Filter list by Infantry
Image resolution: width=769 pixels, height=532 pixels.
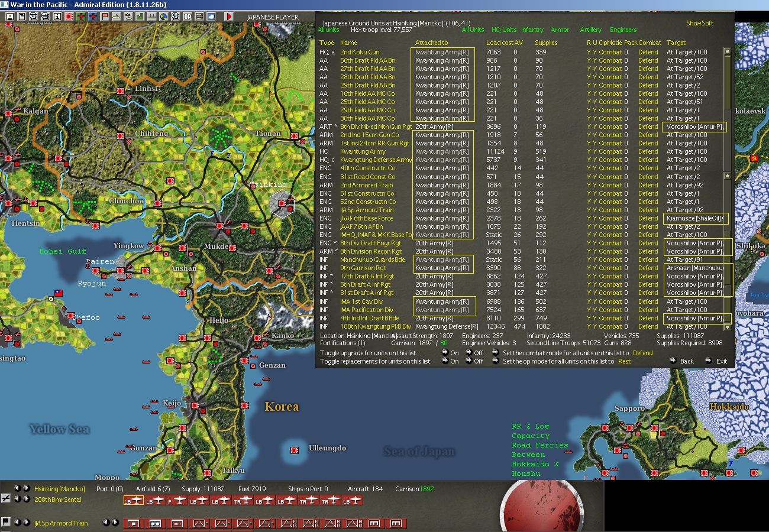point(532,30)
